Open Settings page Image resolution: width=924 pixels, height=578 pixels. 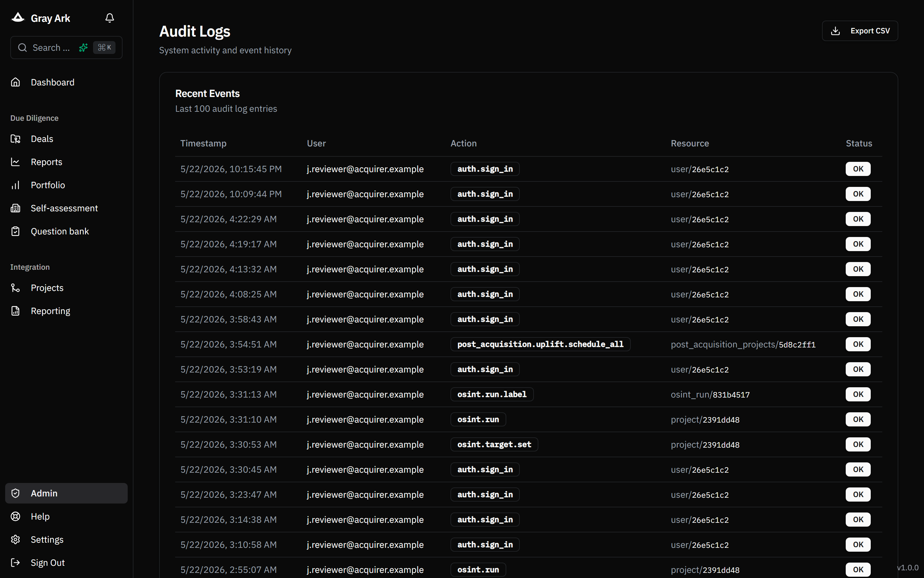[x=66, y=539]
